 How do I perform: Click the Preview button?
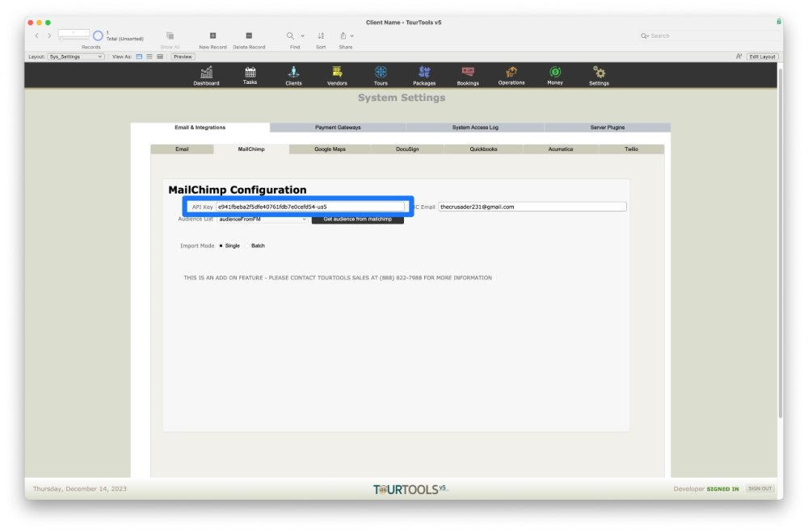[x=183, y=57]
